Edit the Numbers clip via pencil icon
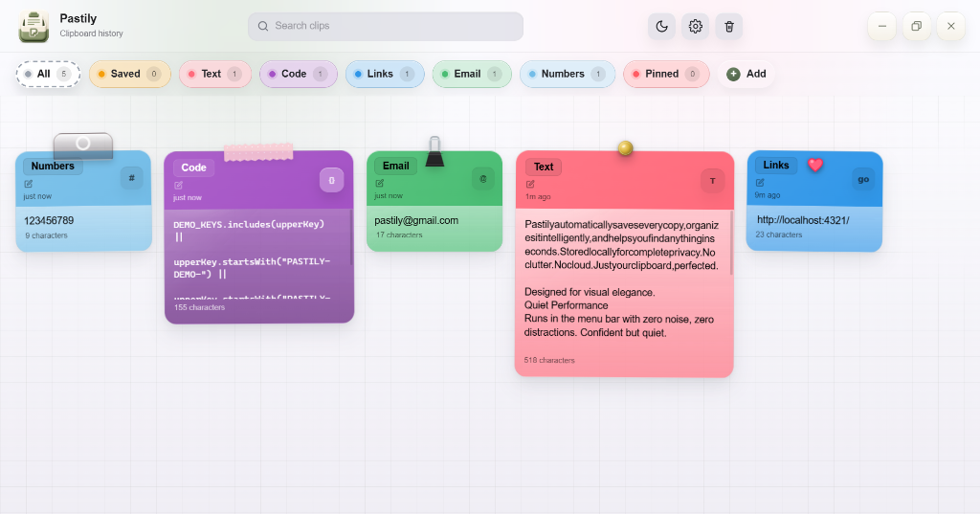Viewport: 980px width, 514px height. 28,184
